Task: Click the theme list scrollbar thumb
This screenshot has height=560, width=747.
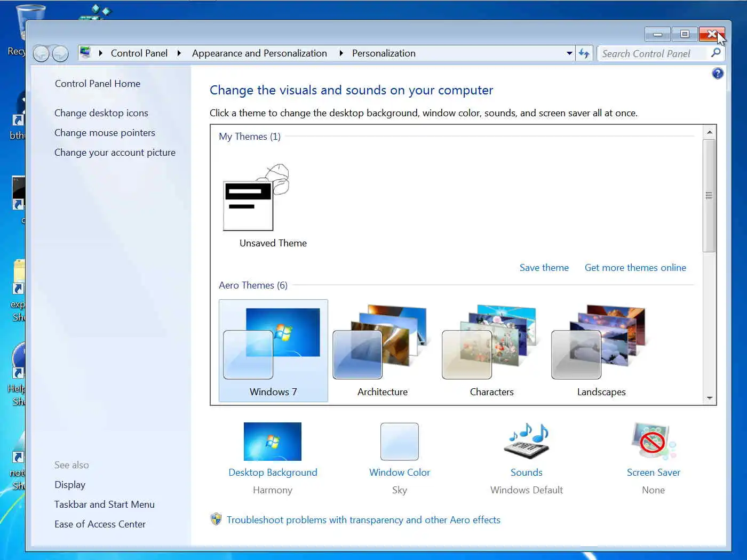Action: (709, 196)
